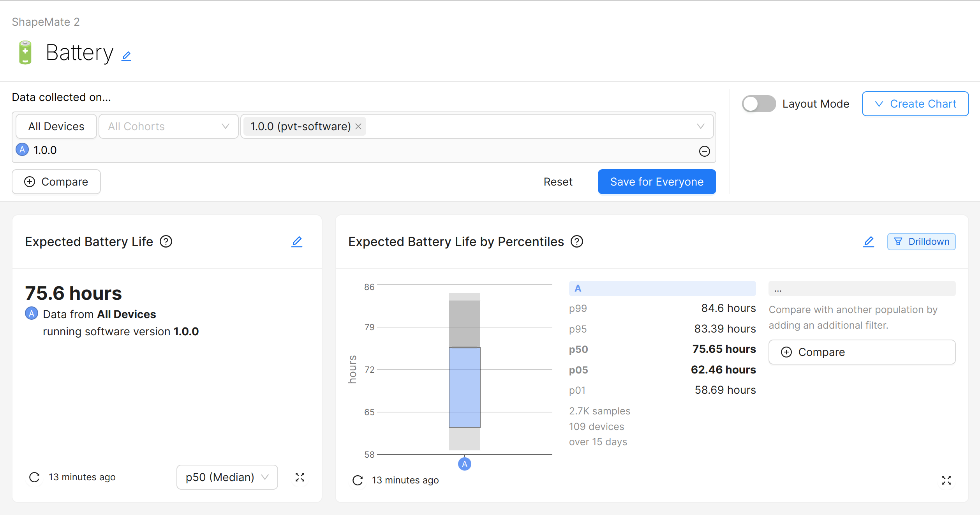Enable Layout Mode
Screen dimensions: 980x515
pos(758,104)
